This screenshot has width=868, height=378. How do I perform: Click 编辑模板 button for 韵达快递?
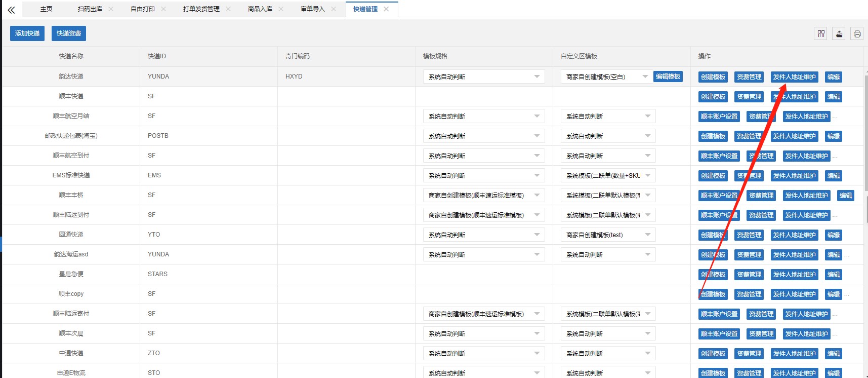pos(668,77)
